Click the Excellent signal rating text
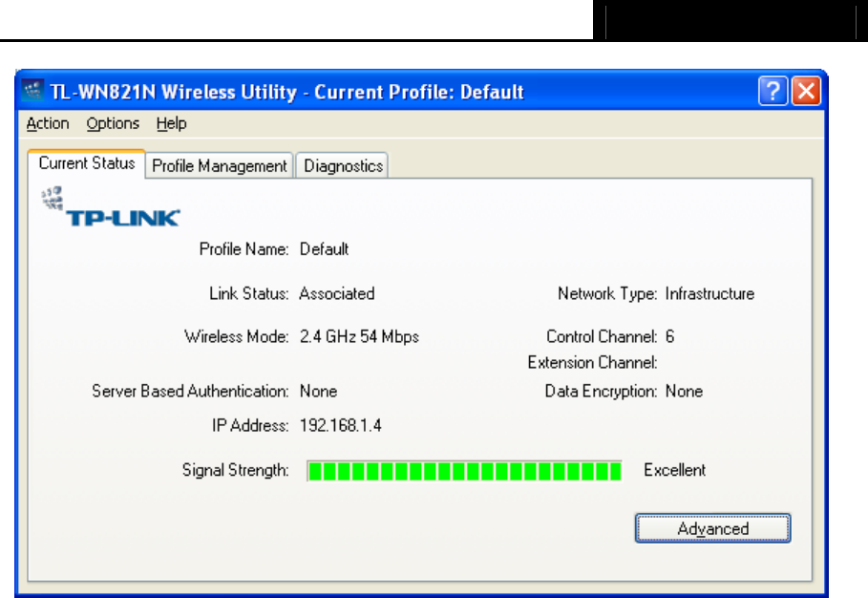 674,470
